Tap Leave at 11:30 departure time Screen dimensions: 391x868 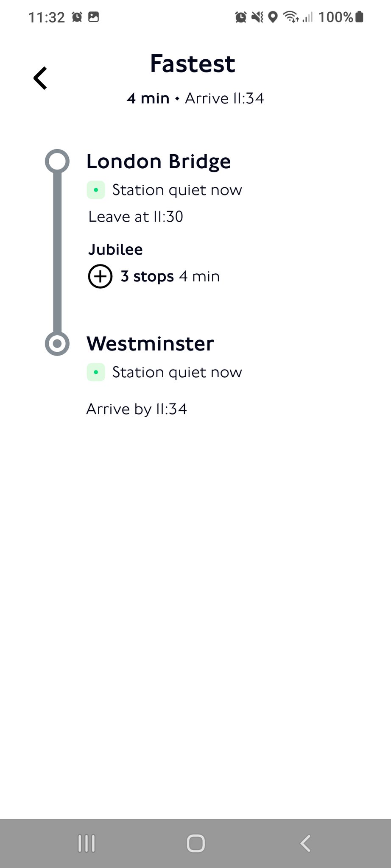[136, 217]
